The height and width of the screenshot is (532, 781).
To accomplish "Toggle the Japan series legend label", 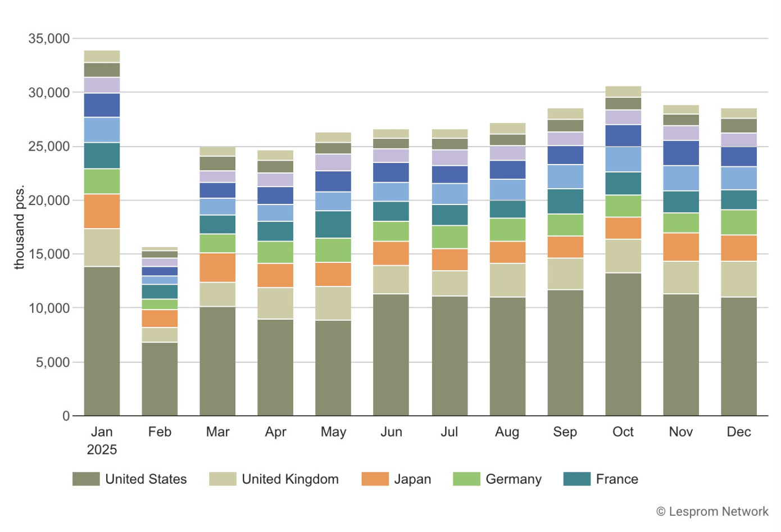I will 412,479.
